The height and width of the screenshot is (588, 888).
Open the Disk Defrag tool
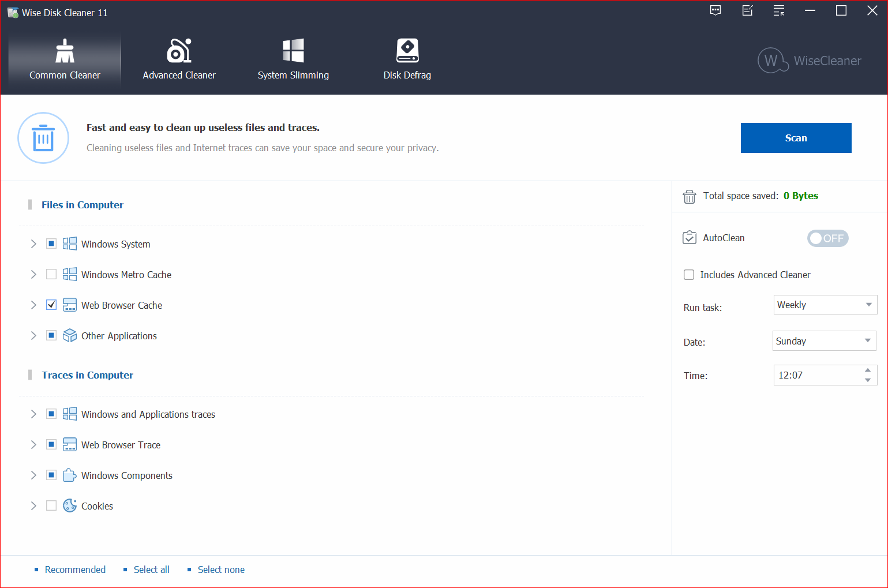407,58
